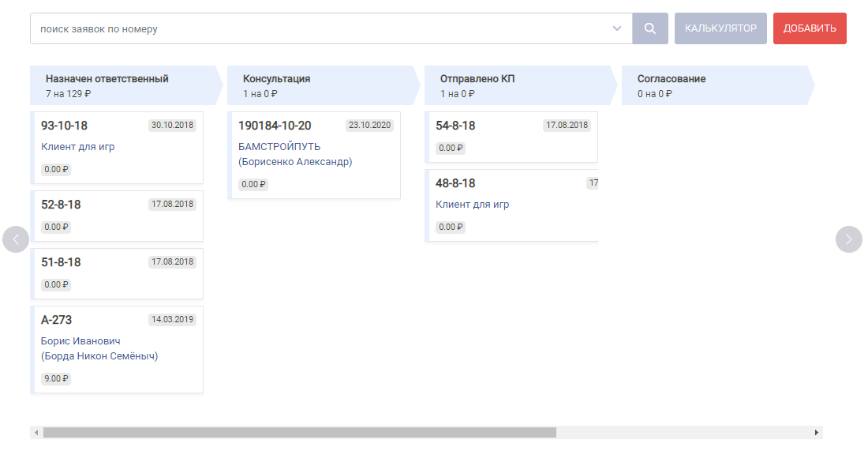Click the red ДОБАВИТЬ button
868x455 pixels.
pyautogui.click(x=810, y=28)
